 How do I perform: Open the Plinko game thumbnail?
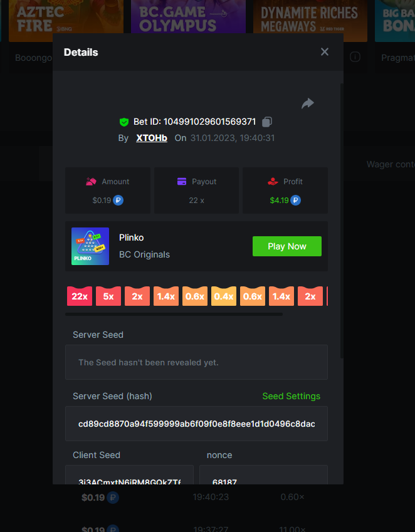pos(90,246)
